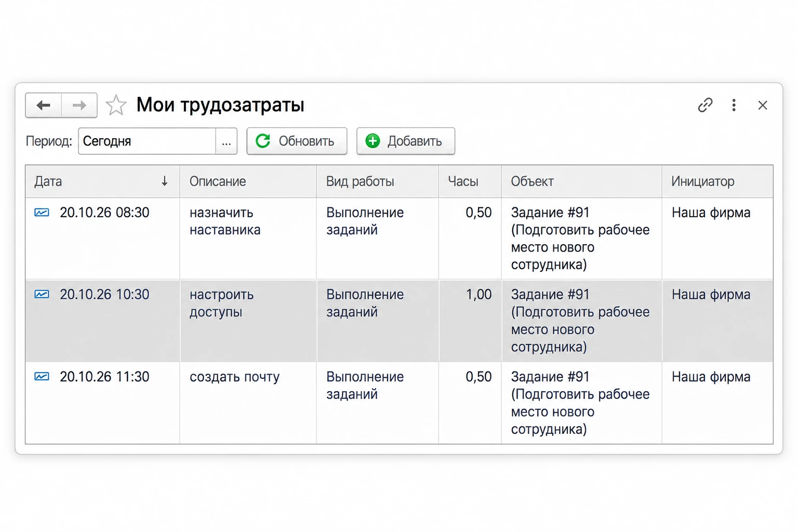Screen dimensions: 798x532
Task: Select description назначить наставника
Action: point(225,221)
